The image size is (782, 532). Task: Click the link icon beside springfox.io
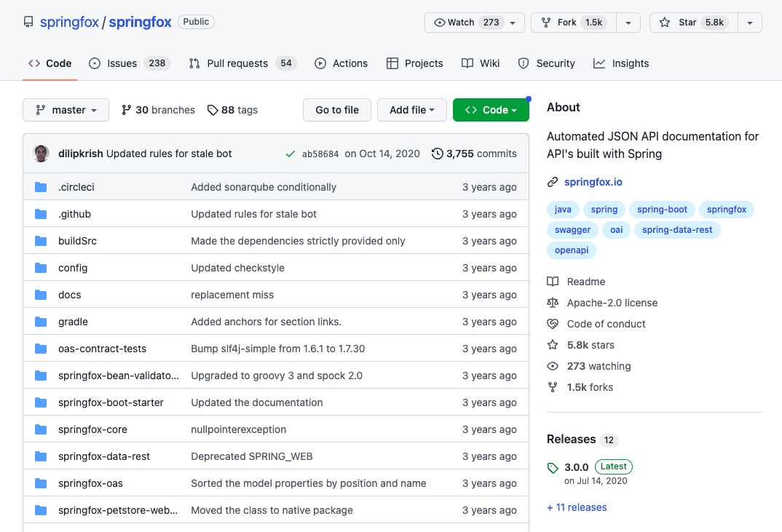[552, 182]
